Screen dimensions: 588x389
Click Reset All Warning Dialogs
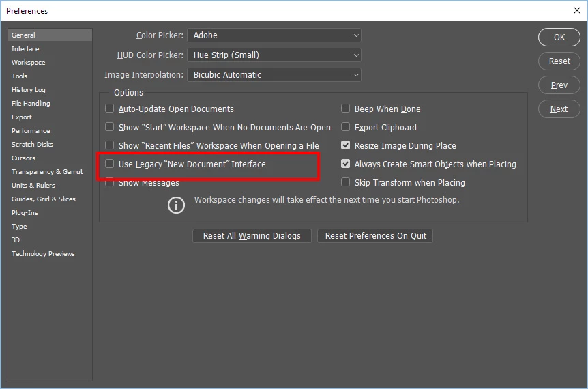(252, 236)
